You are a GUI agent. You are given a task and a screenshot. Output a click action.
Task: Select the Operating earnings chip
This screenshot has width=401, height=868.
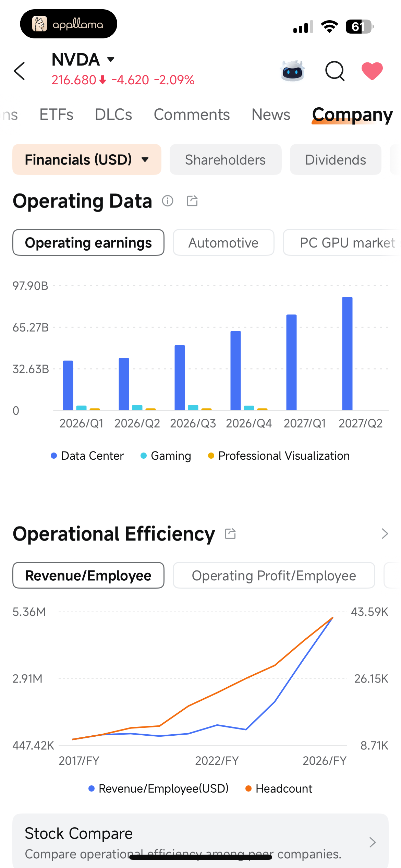(88, 242)
